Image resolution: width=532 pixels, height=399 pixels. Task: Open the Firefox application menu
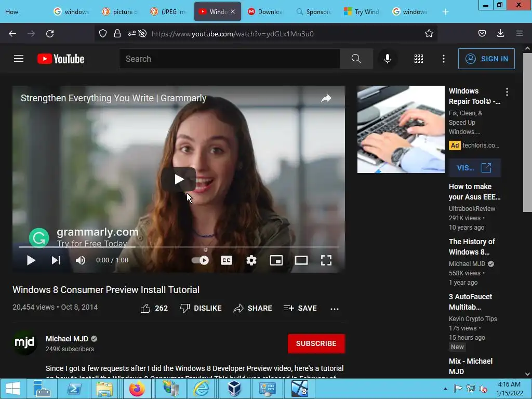pyautogui.click(x=520, y=33)
